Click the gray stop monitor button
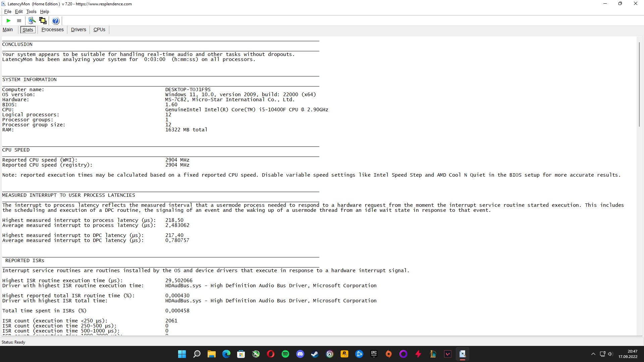The image size is (644, 362). click(19, 21)
